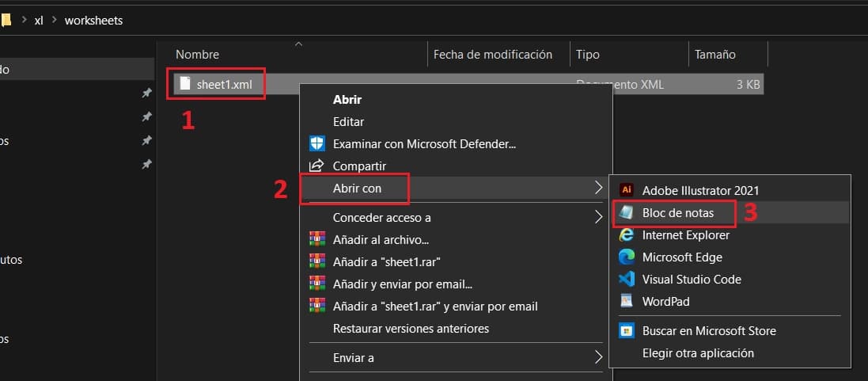Open with Visual Studio Code

click(x=692, y=279)
